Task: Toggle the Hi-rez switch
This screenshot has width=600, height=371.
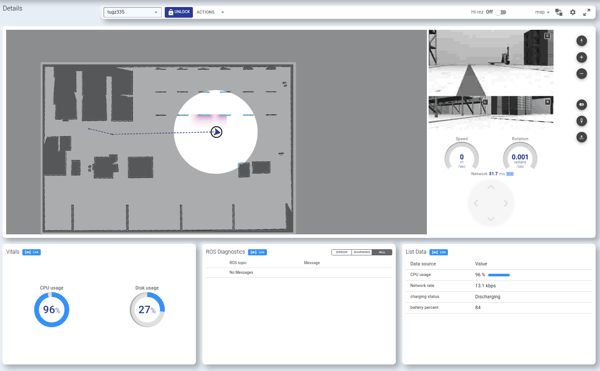Action: coord(501,12)
